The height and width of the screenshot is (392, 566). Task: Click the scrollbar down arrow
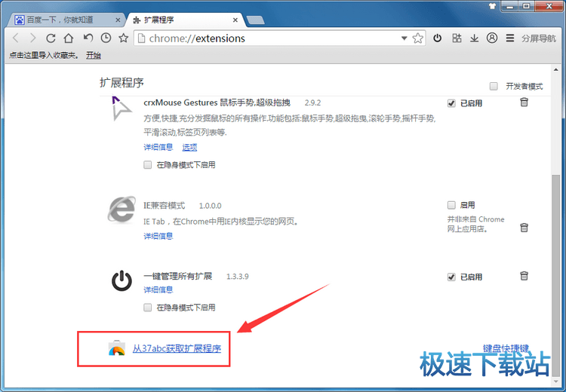point(556,381)
